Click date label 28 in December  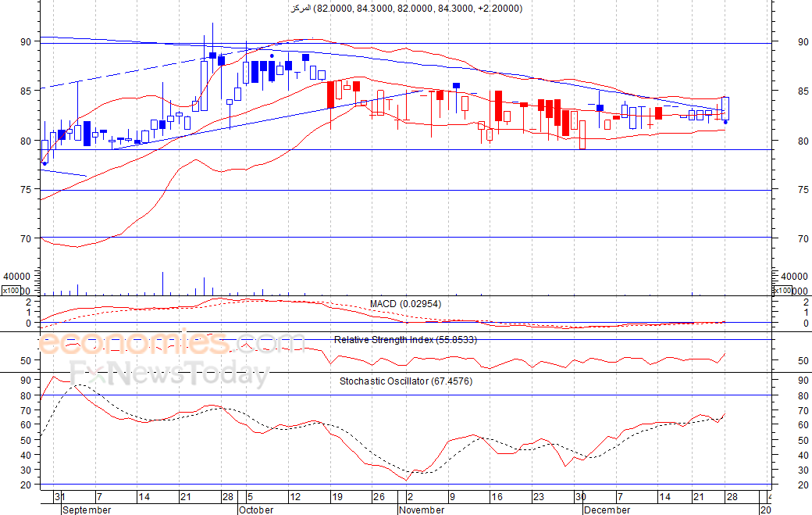coord(732,497)
